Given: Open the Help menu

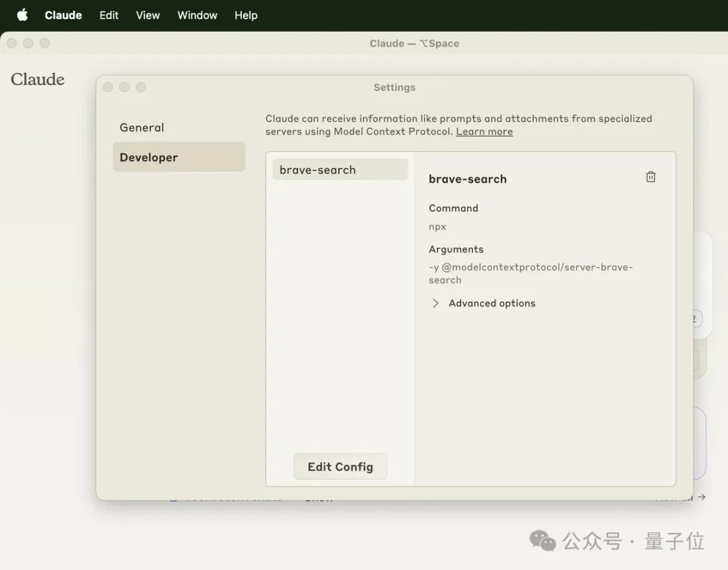Looking at the screenshot, I should (x=246, y=15).
